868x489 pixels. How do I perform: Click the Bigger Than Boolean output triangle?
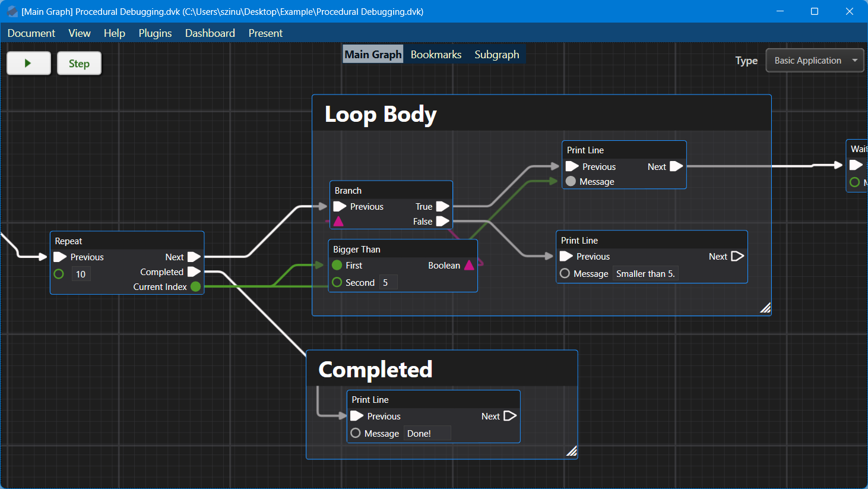click(469, 265)
